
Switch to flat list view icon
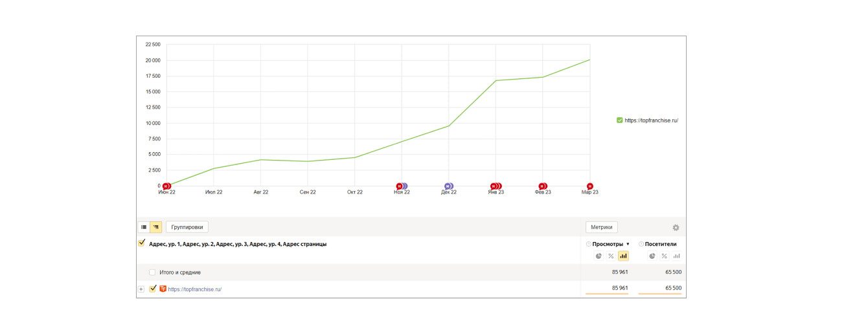pos(144,227)
